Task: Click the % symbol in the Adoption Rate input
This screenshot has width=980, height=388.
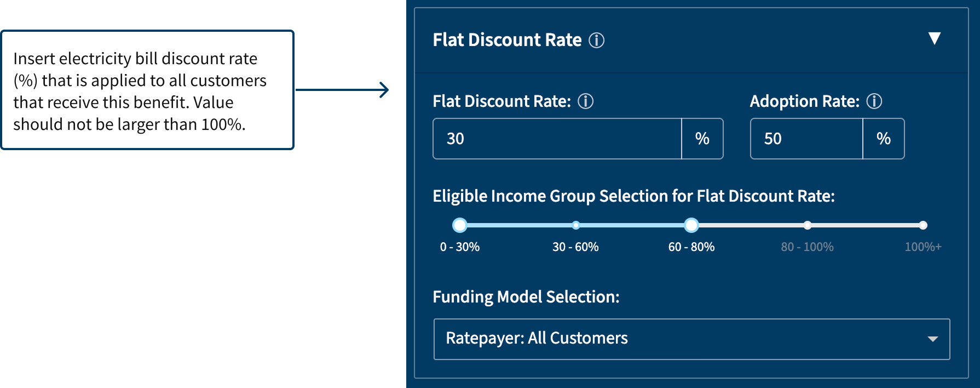Action: (884, 139)
